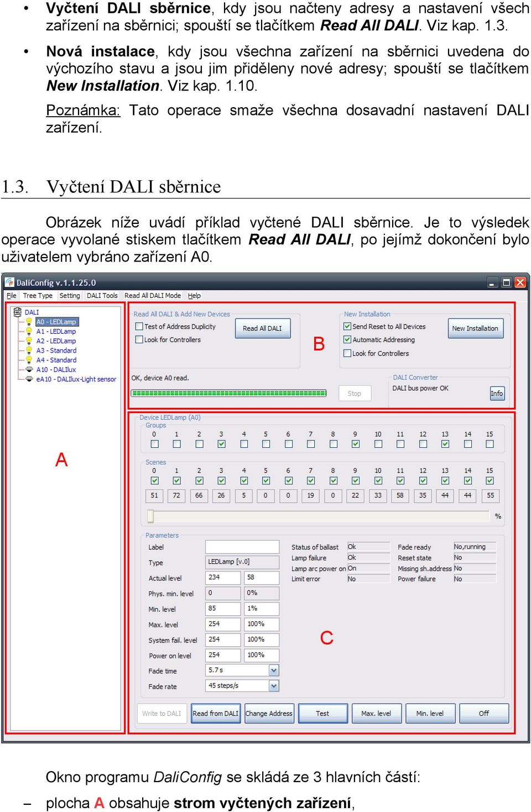Select A2 - LEDLamp device
The width and height of the screenshot is (531, 812).
click(56, 341)
